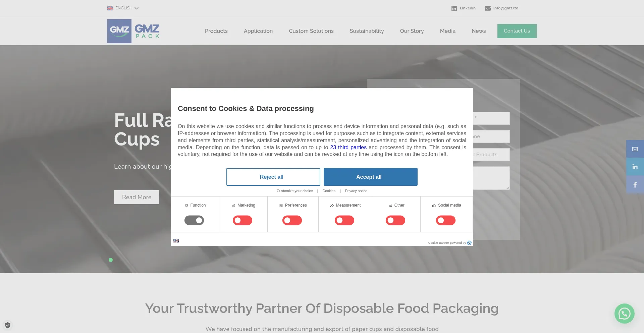
Task: Open the Products menu in navigation
Action: [x=216, y=31]
